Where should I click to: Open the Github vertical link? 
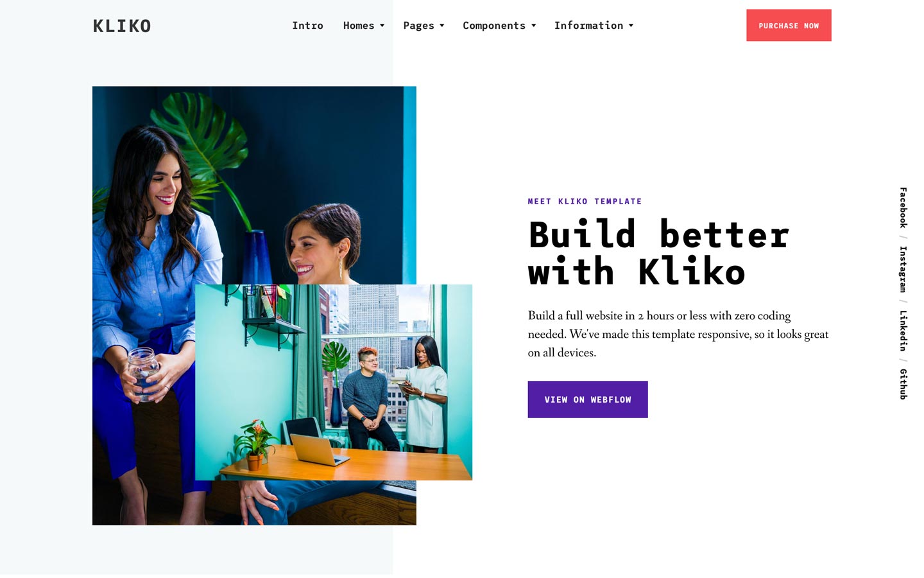(x=903, y=384)
